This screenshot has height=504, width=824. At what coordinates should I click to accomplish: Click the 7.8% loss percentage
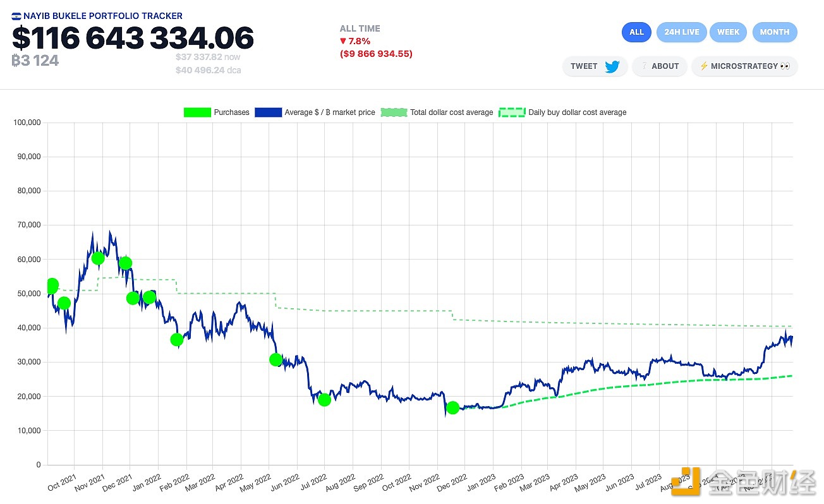pyautogui.click(x=360, y=41)
